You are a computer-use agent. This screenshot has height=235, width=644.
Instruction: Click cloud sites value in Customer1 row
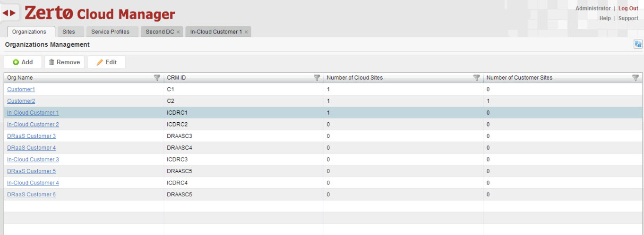point(328,89)
